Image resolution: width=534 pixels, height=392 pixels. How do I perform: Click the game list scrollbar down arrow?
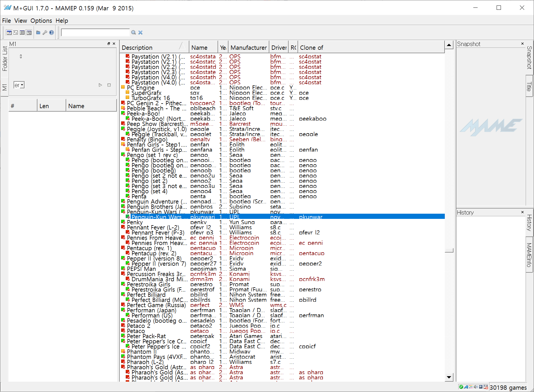(449, 377)
